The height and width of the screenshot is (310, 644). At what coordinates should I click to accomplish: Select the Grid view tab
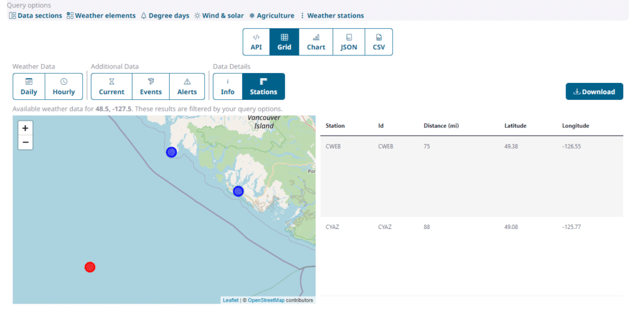(x=284, y=42)
